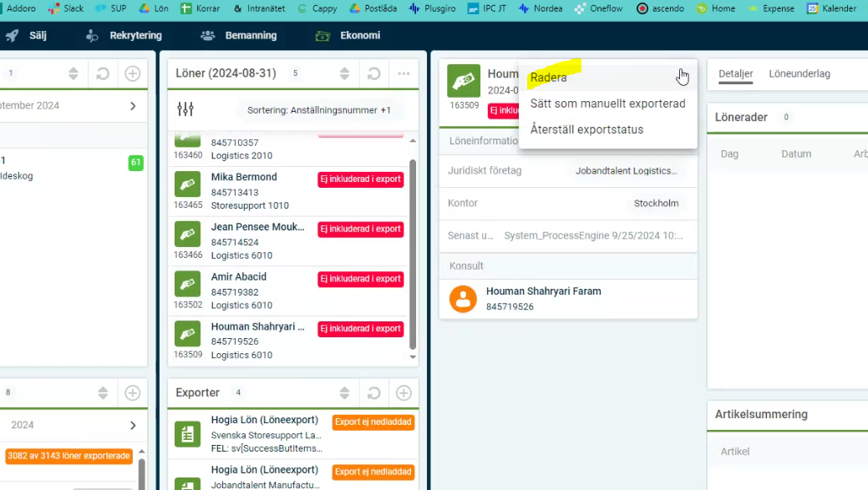Click the green salary icon for Amir Abacid

coord(187,284)
